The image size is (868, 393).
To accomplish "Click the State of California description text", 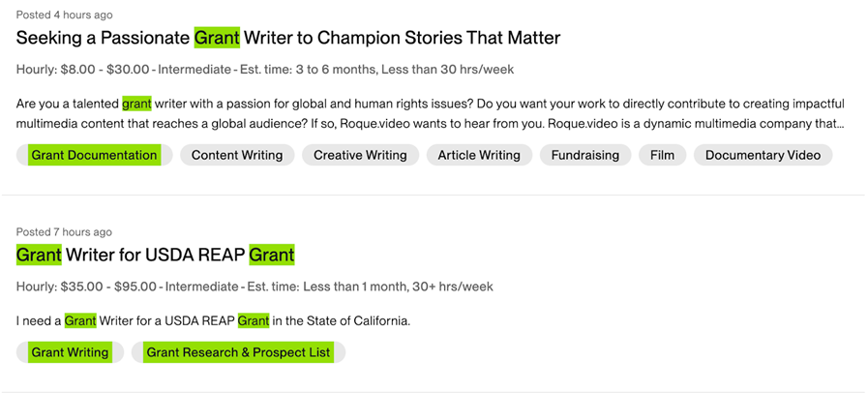I will click(x=213, y=320).
